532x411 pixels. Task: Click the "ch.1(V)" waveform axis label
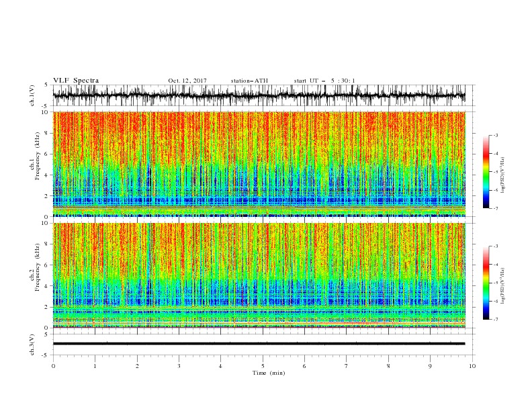point(32,95)
